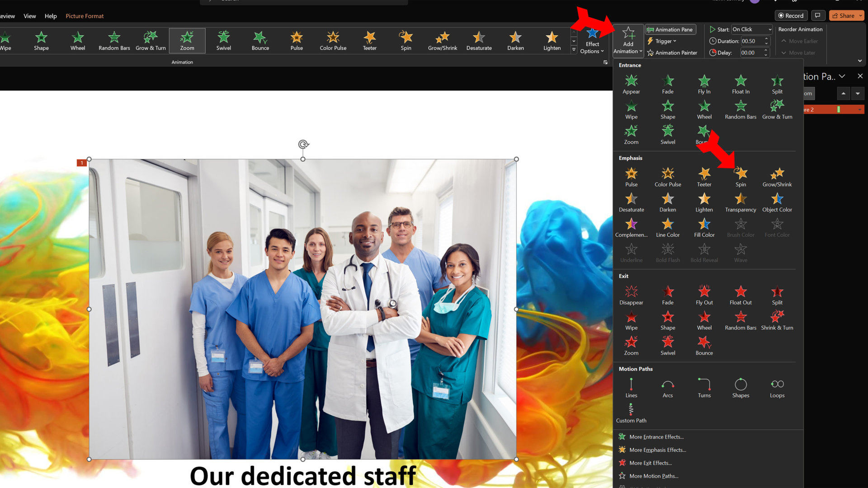Click the Custom Path motion icon
Image resolution: width=868 pixels, height=488 pixels.
[630, 409]
